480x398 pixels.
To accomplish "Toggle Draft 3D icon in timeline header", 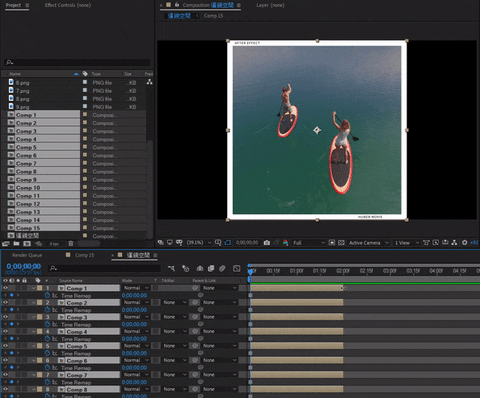I will click(x=186, y=268).
